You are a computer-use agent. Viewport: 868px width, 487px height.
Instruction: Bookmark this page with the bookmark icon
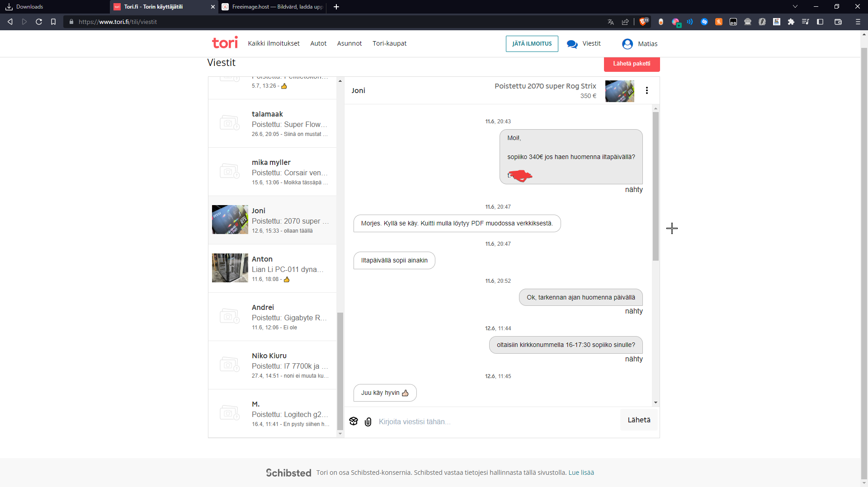coord(53,22)
